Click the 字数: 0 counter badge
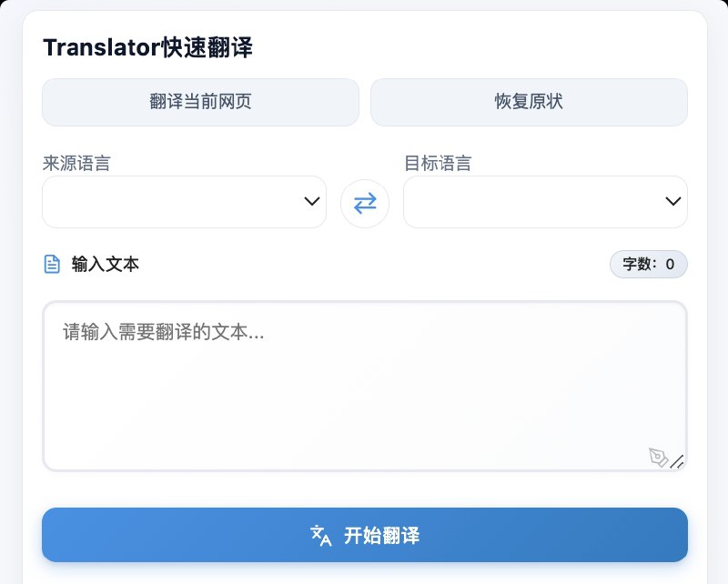The height and width of the screenshot is (584, 728). 649,264
